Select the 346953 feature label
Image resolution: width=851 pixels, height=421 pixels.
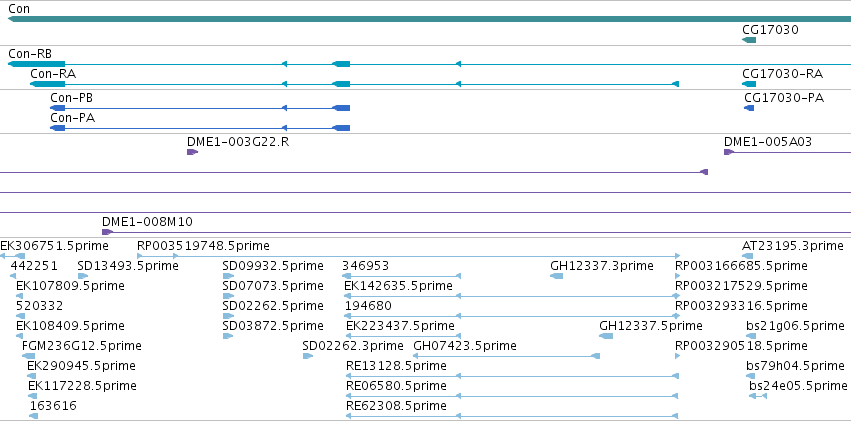[x=365, y=266]
